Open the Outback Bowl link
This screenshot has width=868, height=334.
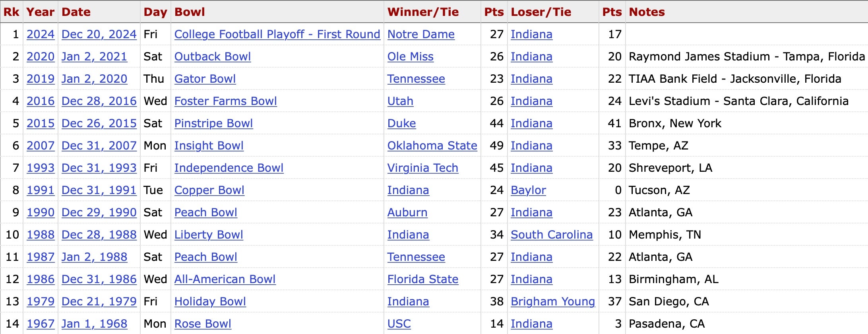click(x=213, y=56)
